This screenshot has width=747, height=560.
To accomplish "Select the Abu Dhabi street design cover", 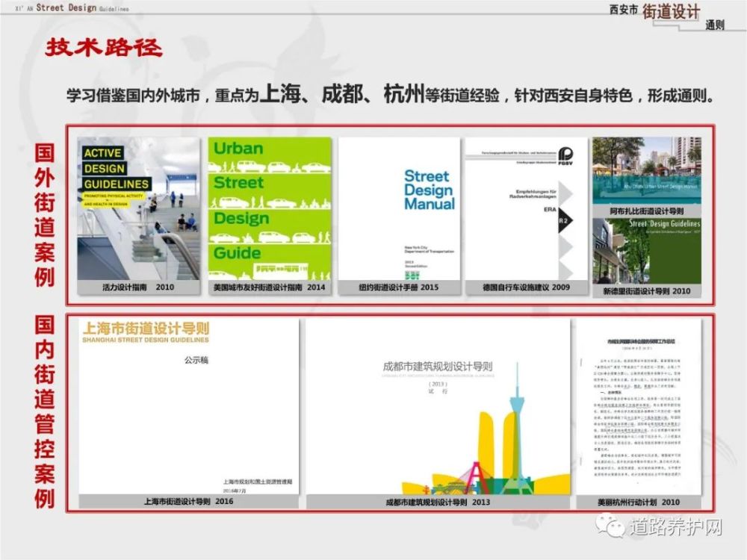I will [646, 170].
